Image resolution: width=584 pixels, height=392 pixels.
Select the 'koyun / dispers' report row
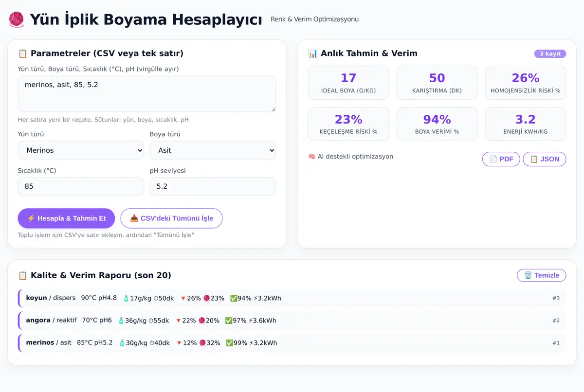[292, 298]
